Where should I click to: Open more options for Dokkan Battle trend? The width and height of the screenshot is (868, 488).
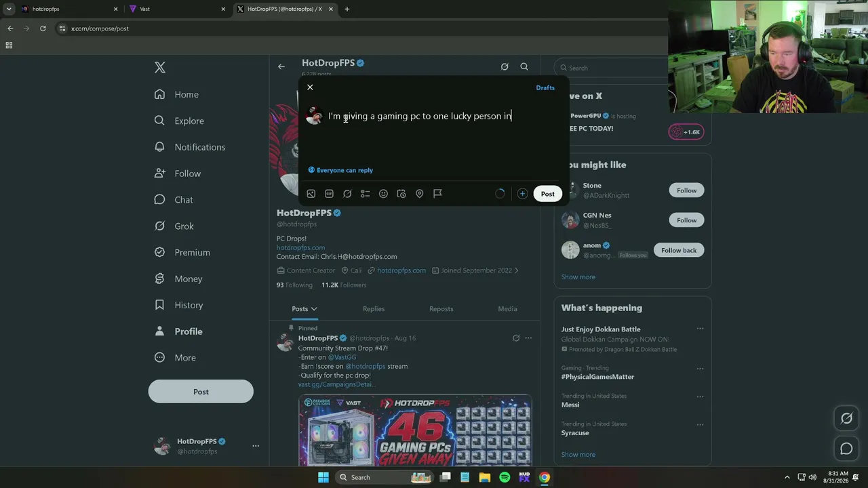[x=700, y=329]
